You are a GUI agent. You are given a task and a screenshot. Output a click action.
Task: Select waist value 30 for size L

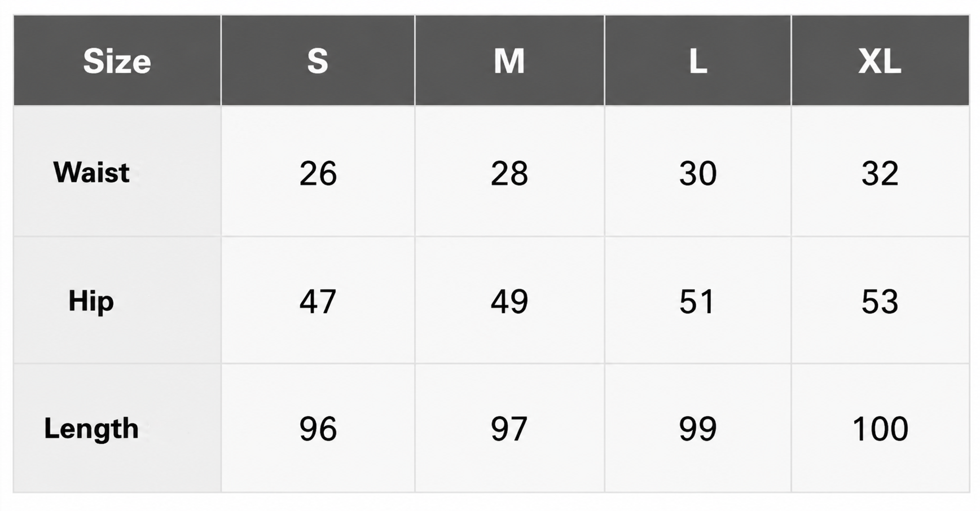[x=698, y=171]
